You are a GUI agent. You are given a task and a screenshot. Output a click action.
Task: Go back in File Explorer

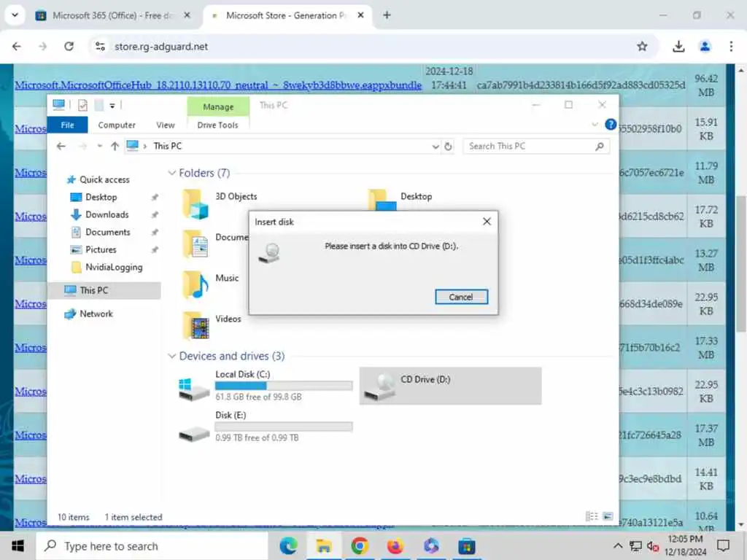[x=61, y=146]
